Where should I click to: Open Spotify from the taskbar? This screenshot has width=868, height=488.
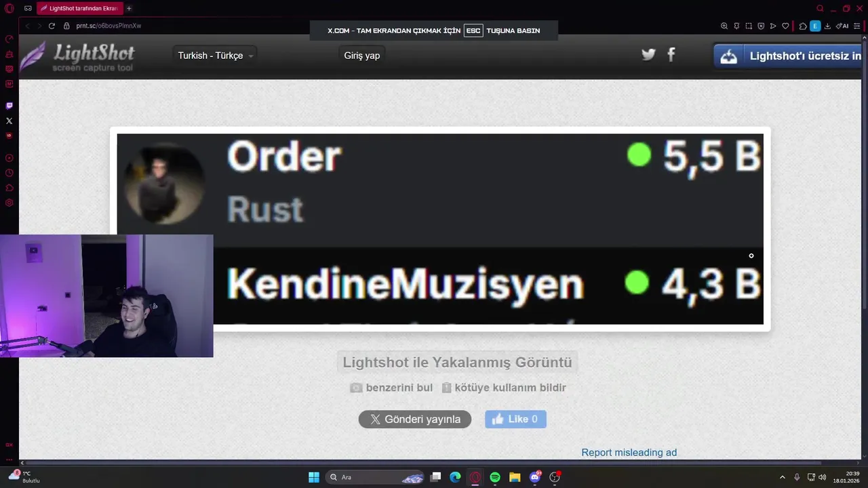[495, 477]
